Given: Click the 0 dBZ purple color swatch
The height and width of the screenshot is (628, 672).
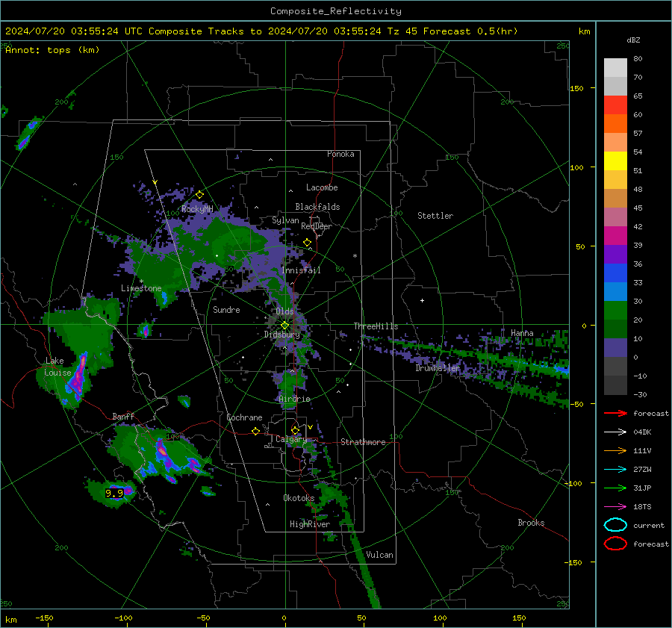Looking at the screenshot, I should pyautogui.click(x=615, y=348).
